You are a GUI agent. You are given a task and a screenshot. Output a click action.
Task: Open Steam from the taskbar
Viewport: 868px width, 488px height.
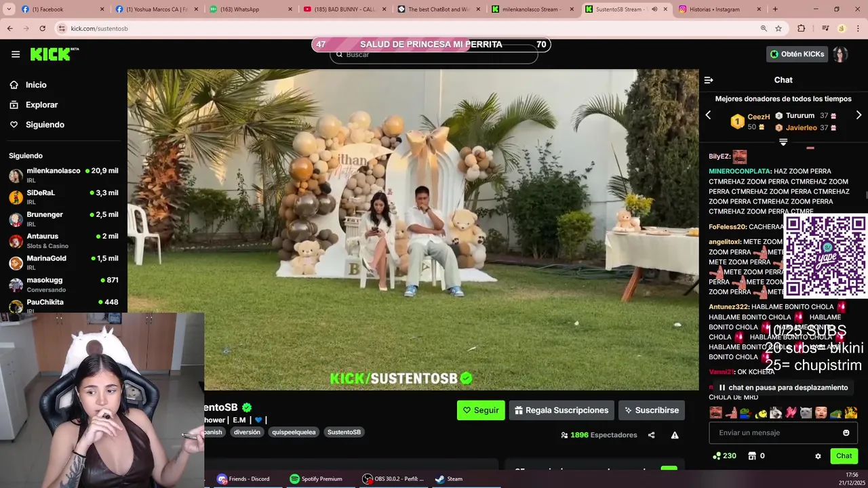(449, 479)
